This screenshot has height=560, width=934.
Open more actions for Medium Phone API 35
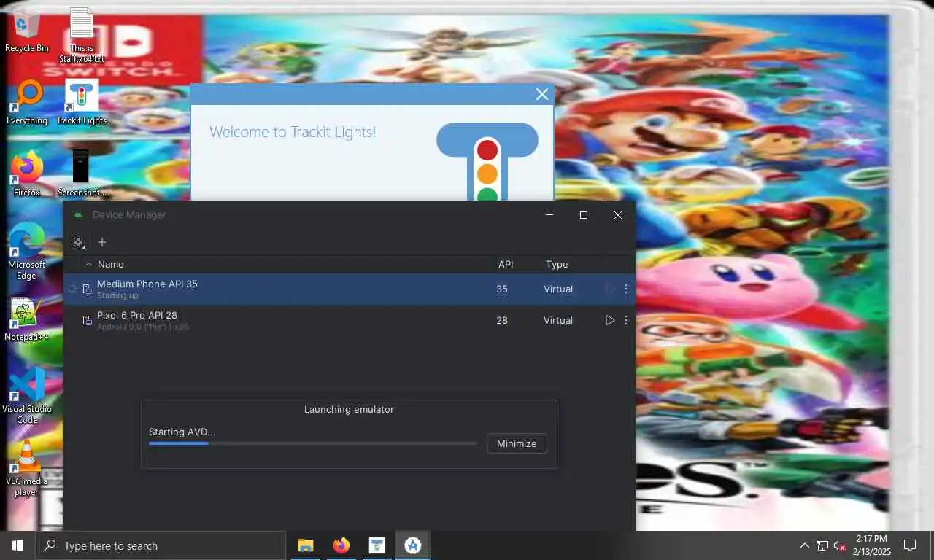pos(626,289)
